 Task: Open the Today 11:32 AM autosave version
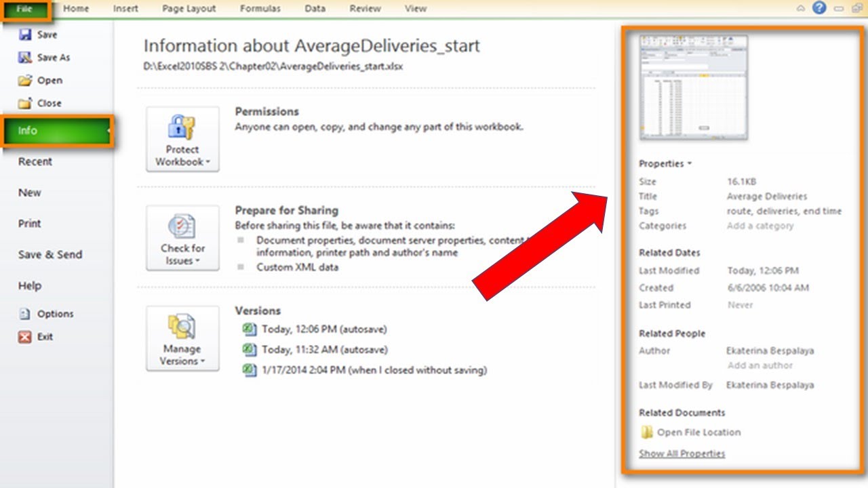[x=324, y=350]
